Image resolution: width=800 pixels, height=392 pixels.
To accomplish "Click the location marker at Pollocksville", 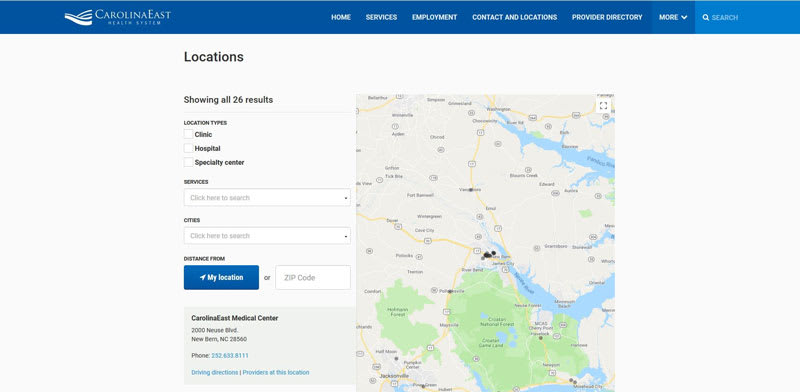I will [x=450, y=291].
